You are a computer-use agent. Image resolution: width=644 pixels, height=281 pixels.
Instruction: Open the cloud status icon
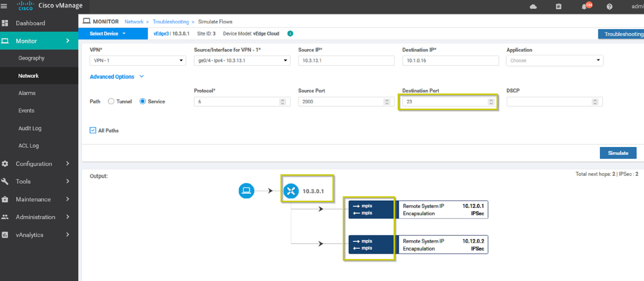coord(533,6)
